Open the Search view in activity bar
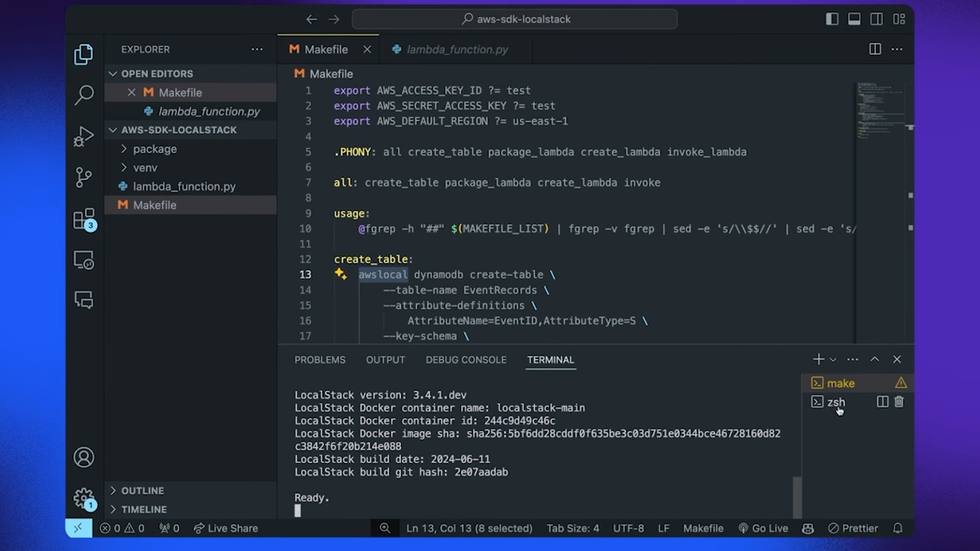The image size is (980, 551). 83,95
